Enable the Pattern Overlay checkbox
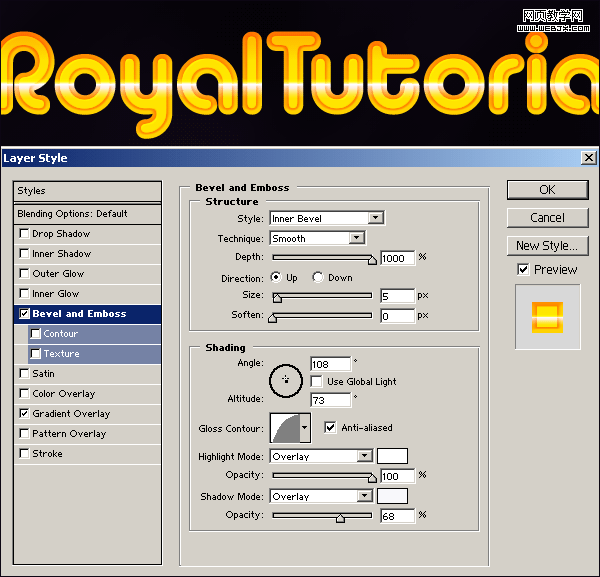The image size is (600, 577). (24, 434)
